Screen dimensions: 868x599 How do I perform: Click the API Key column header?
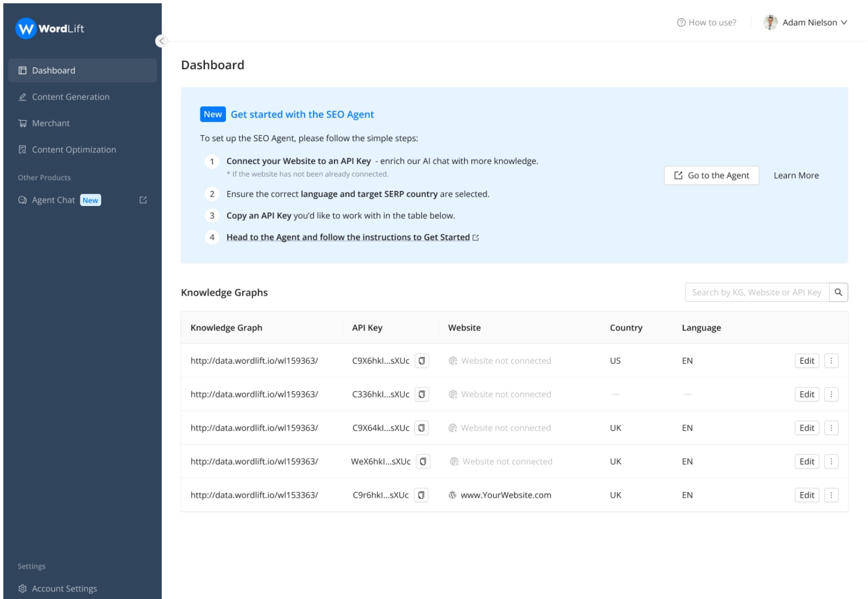pyautogui.click(x=367, y=328)
